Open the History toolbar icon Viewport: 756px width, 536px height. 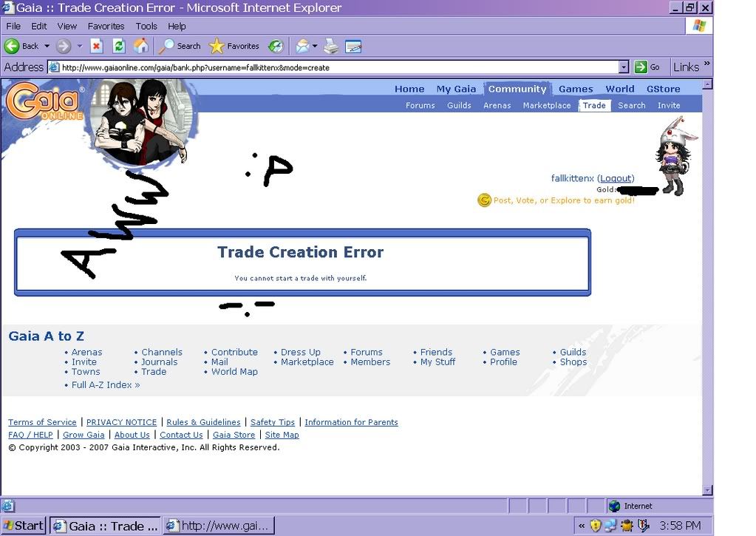point(276,47)
